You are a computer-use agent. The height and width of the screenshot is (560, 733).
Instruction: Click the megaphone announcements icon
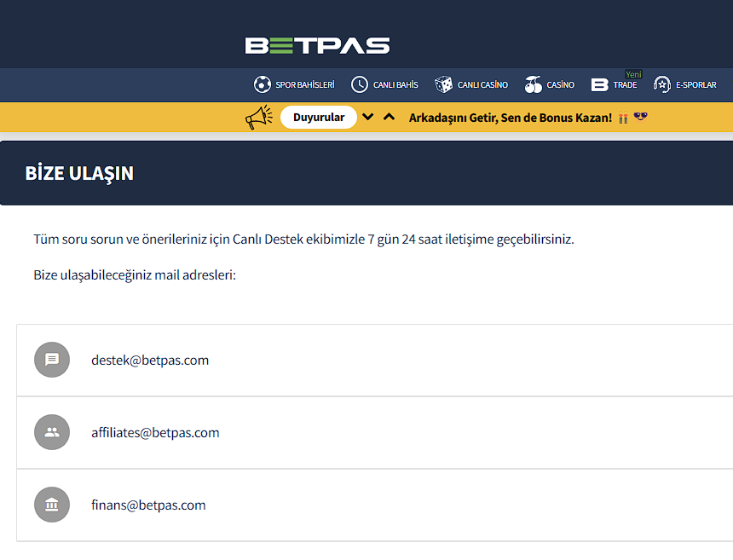259,118
